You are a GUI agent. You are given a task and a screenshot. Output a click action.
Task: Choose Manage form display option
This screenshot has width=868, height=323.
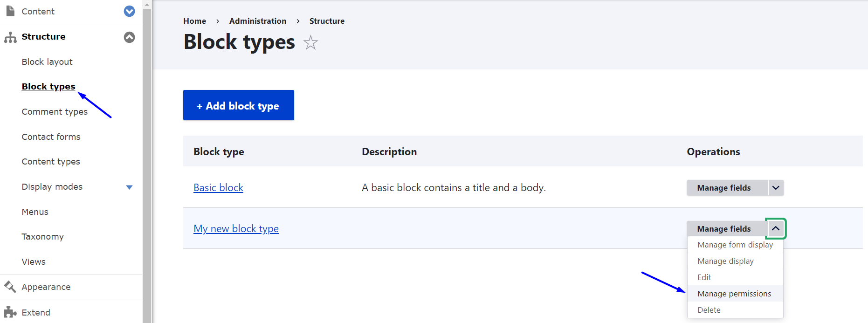pos(735,245)
